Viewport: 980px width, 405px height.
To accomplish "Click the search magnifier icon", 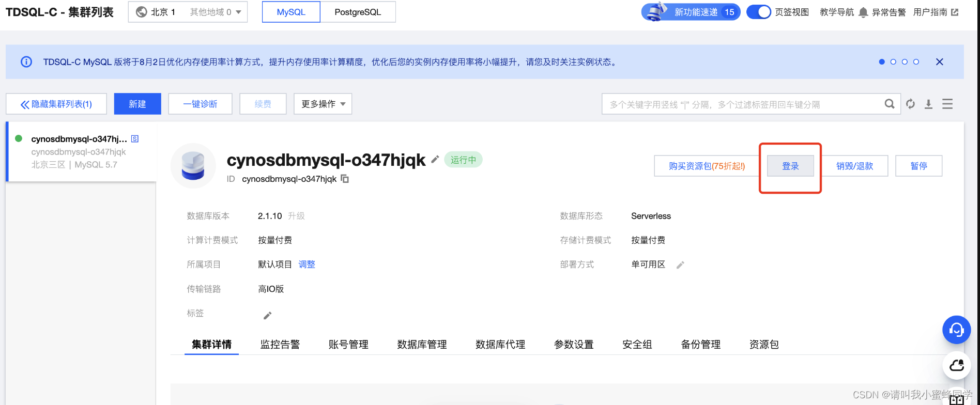I will click(x=890, y=104).
